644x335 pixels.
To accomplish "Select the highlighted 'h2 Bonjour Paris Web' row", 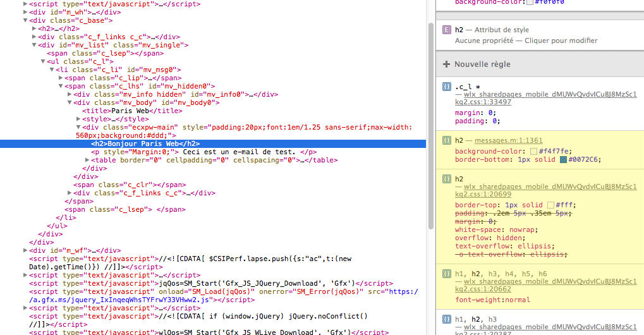I will pos(213,143).
